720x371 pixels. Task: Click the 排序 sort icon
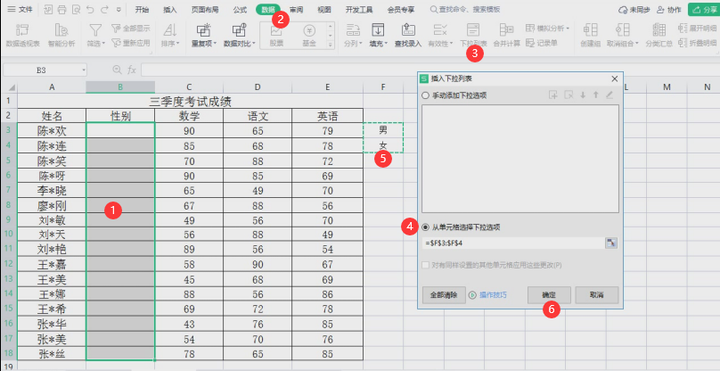tap(170, 30)
